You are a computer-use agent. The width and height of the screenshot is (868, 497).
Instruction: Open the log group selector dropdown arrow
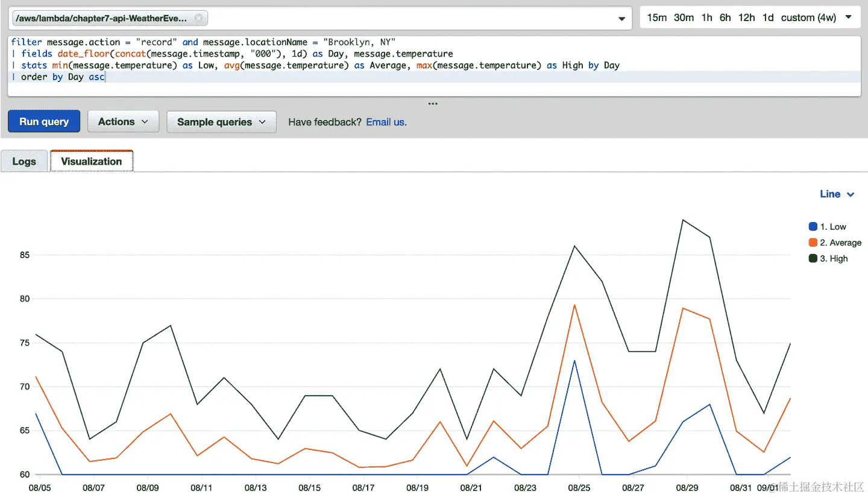pyautogui.click(x=621, y=19)
